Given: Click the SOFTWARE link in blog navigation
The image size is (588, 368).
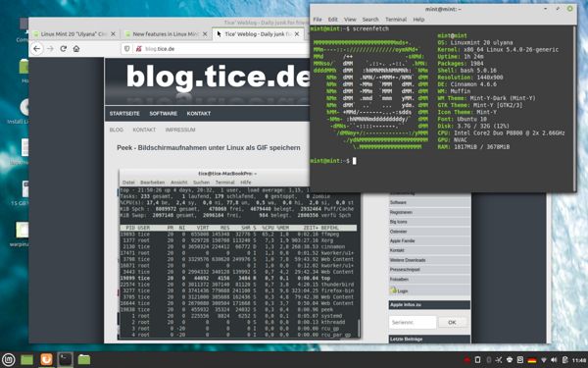Looking at the screenshot, I should (163, 114).
